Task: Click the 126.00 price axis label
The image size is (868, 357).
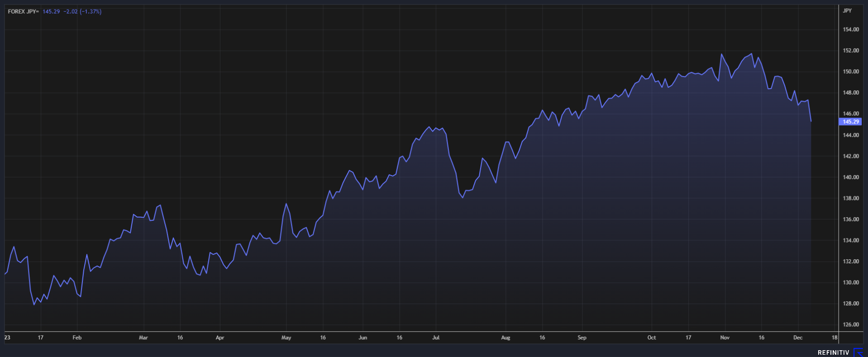Action: (851, 324)
